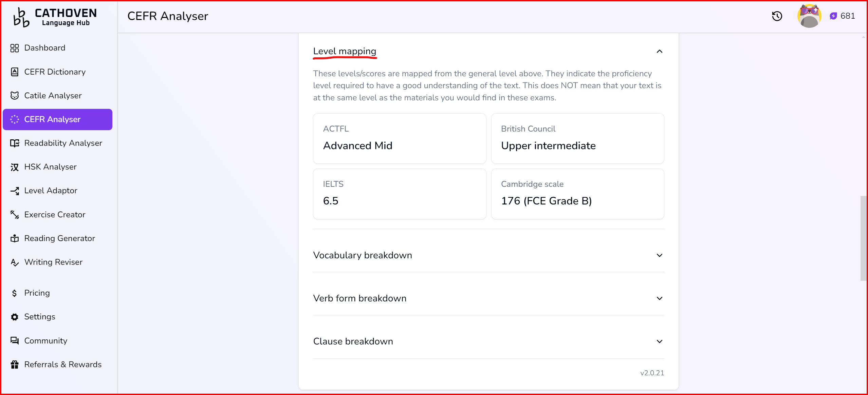The width and height of the screenshot is (868, 395).
Task: Click the Catile Analyser cat icon
Action: click(15, 96)
